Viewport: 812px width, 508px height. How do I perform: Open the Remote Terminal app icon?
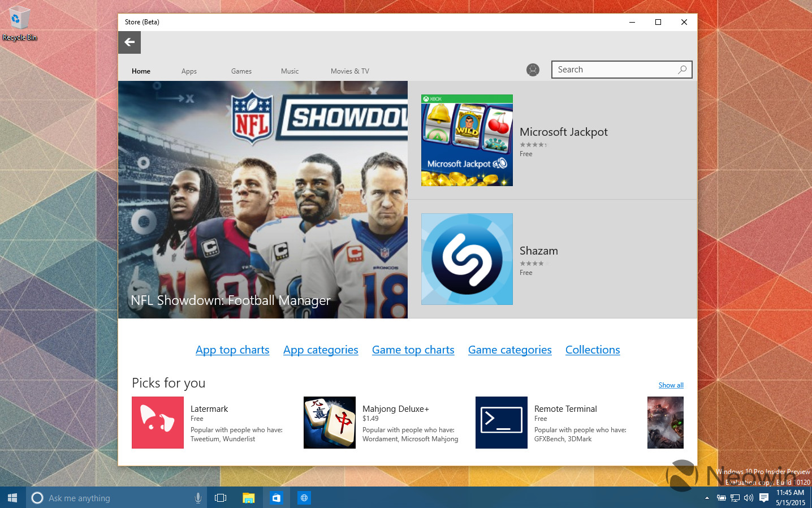tap(502, 423)
